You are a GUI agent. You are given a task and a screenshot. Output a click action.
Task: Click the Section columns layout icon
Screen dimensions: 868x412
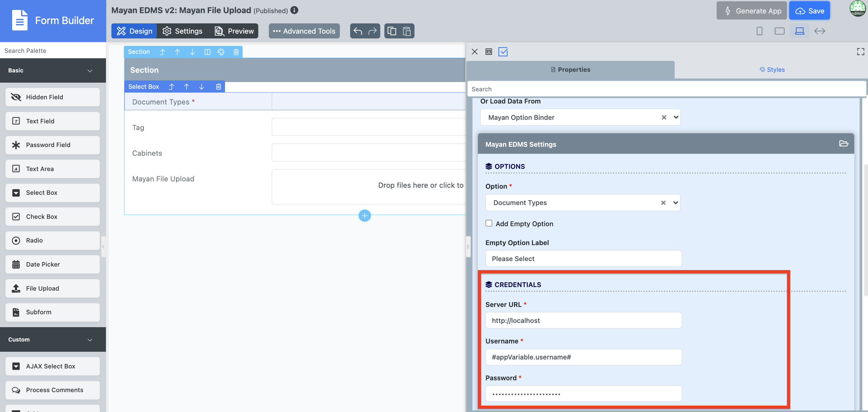(207, 52)
